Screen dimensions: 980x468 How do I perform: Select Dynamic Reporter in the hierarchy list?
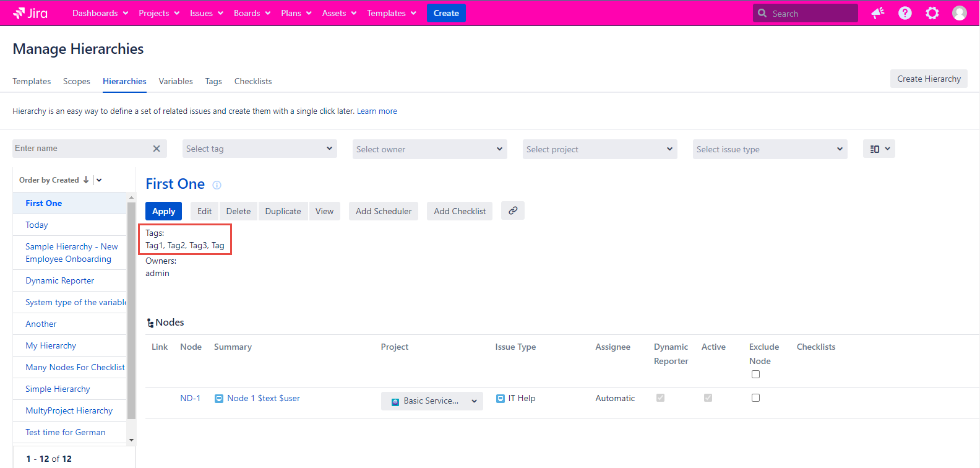point(60,280)
